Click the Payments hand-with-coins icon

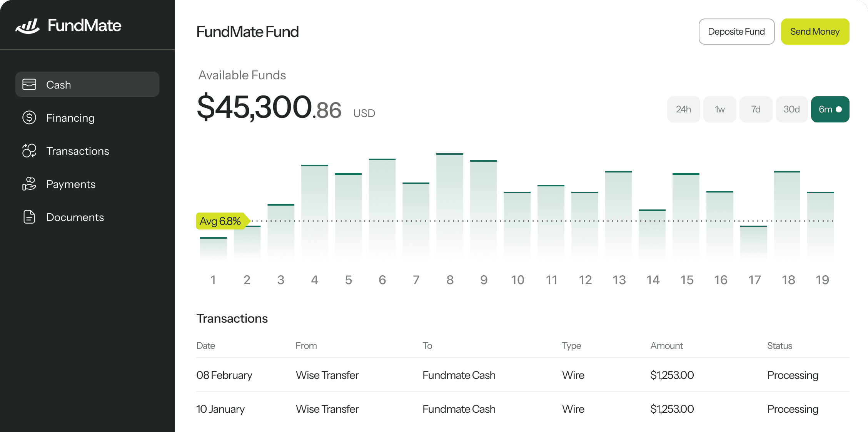(x=29, y=184)
